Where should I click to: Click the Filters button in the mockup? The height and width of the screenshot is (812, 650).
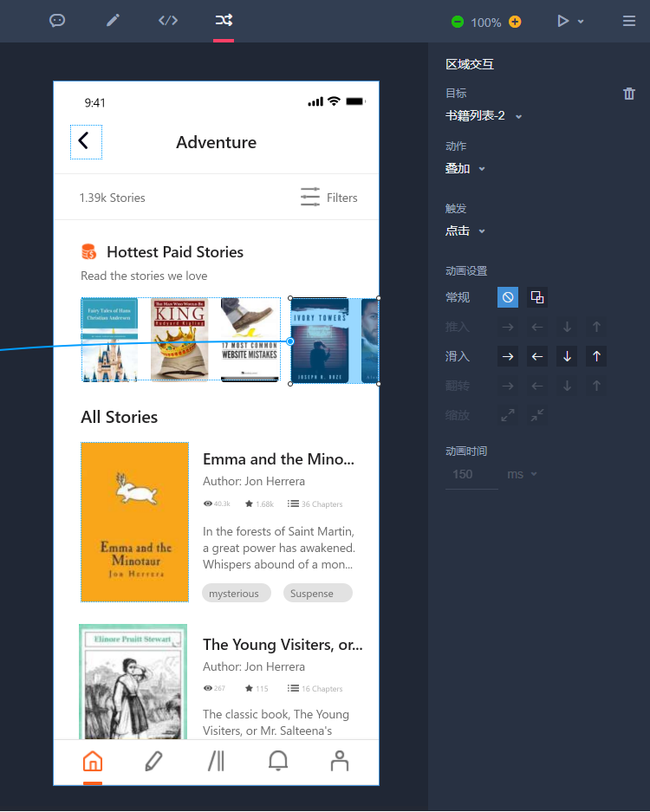tap(329, 198)
